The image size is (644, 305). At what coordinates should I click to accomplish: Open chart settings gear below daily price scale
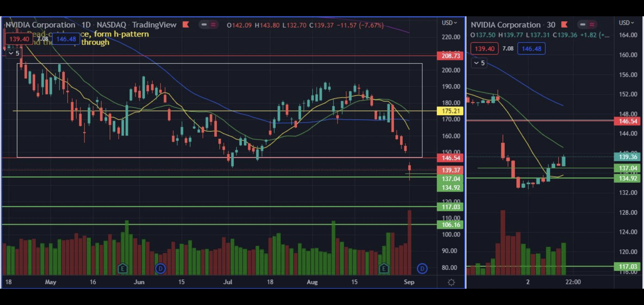(x=451, y=282)
